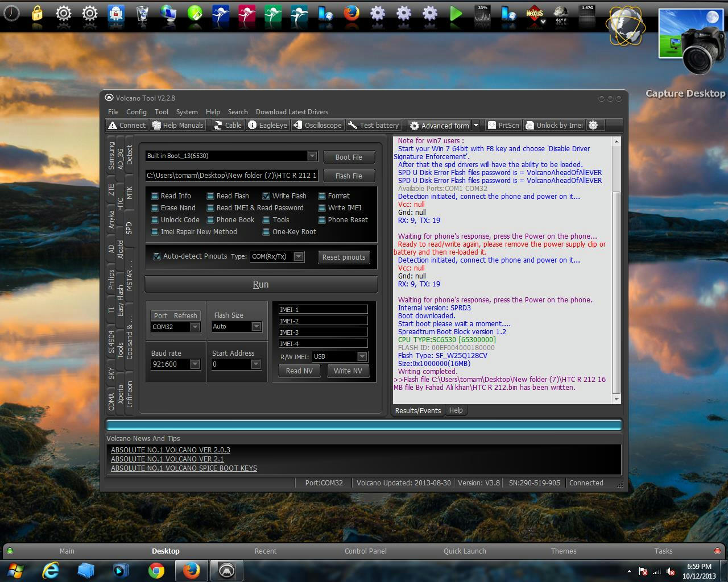The height and width of the screenshot is (582, 728).
Task: Open the Oscilloscope tool
Action: [317, 126]
